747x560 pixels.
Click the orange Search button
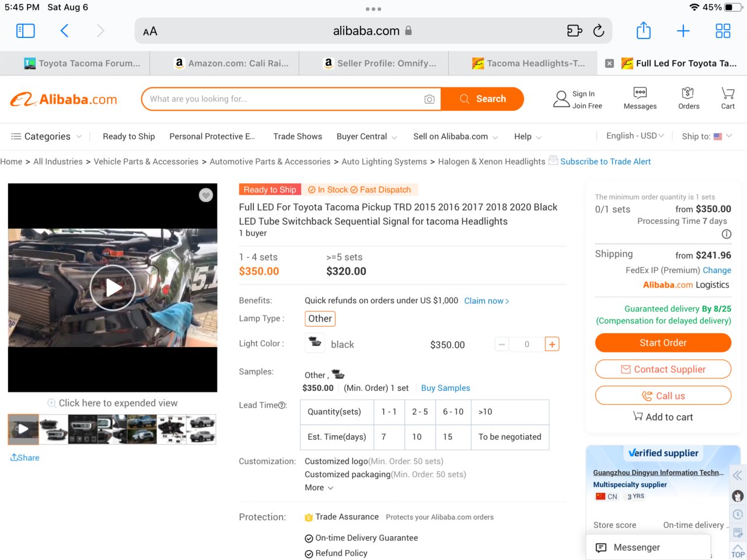click(x=482, y=99)
